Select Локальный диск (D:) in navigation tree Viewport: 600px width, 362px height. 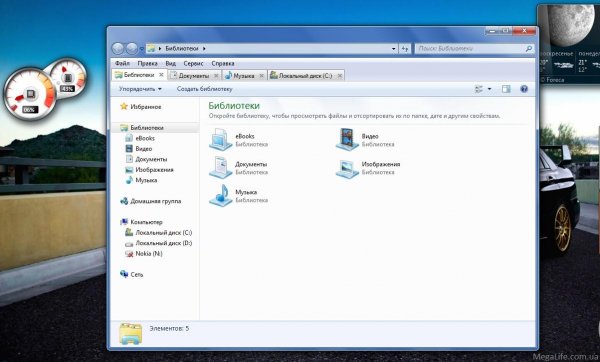159,243
